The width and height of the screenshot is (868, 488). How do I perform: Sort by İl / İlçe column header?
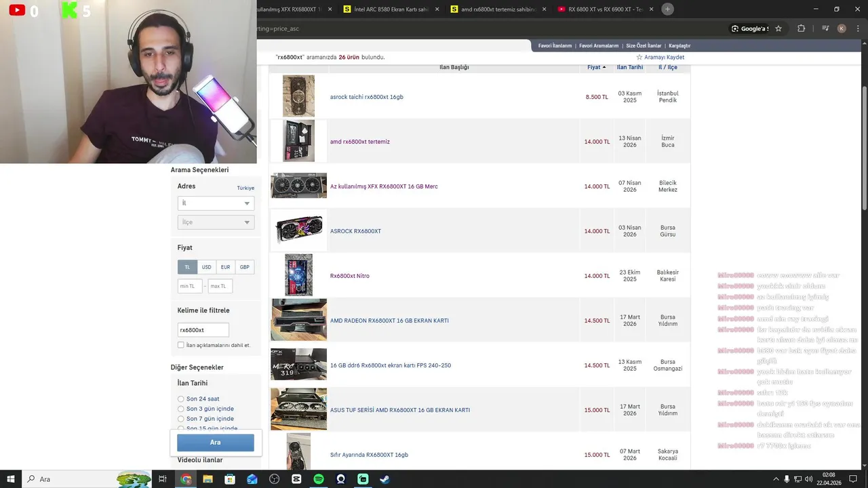point(668,67)
